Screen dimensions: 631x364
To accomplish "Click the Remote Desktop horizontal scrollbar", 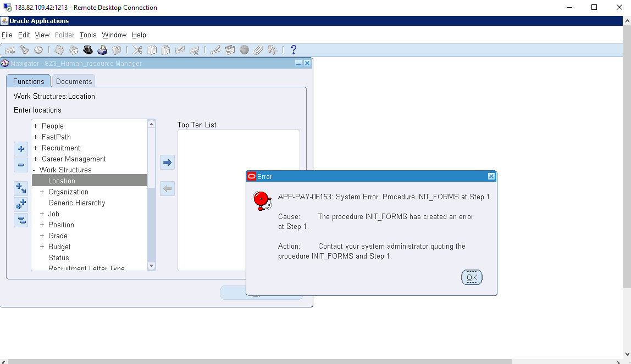I will coord(260,362).
